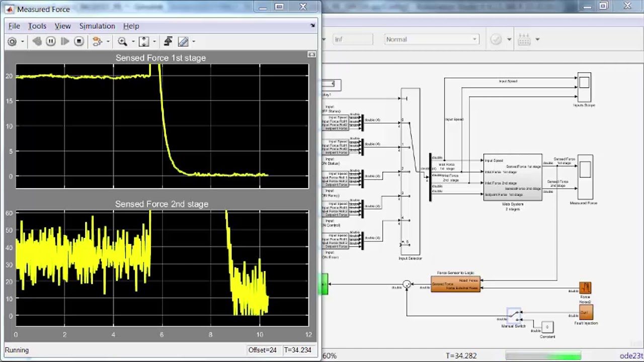Expand model advisor dropdown arrow
The image size is (644, 362).
click(x=509, y=39)
